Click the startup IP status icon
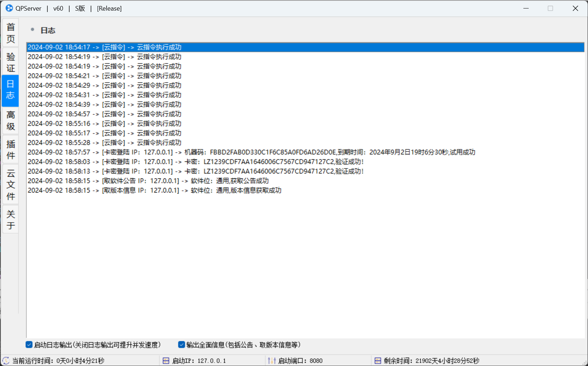The height and width of the screenshot is (366, 588). point(166,361)
